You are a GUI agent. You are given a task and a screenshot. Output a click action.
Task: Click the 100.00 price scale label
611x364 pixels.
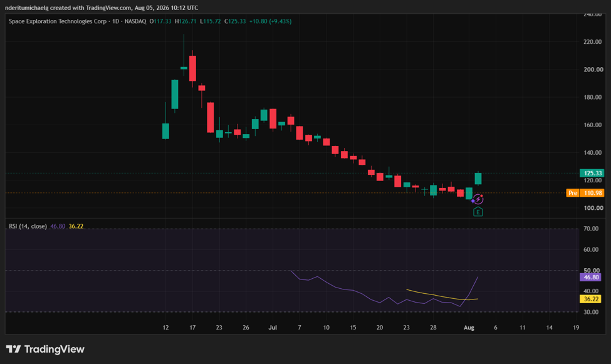(x=593, y=208)
